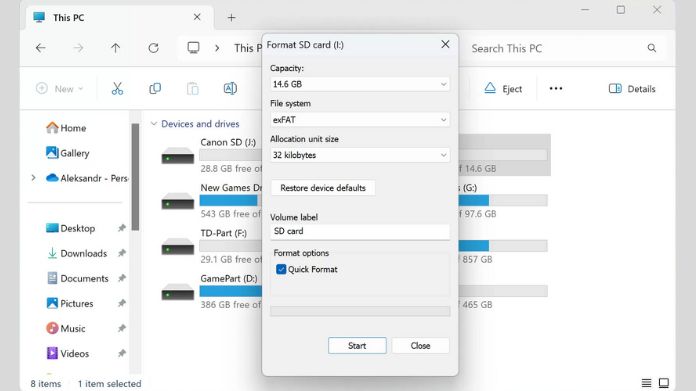Click the search magnifier icon
Viewport: 696px width, 391px height.
click(x=652, y=48)
